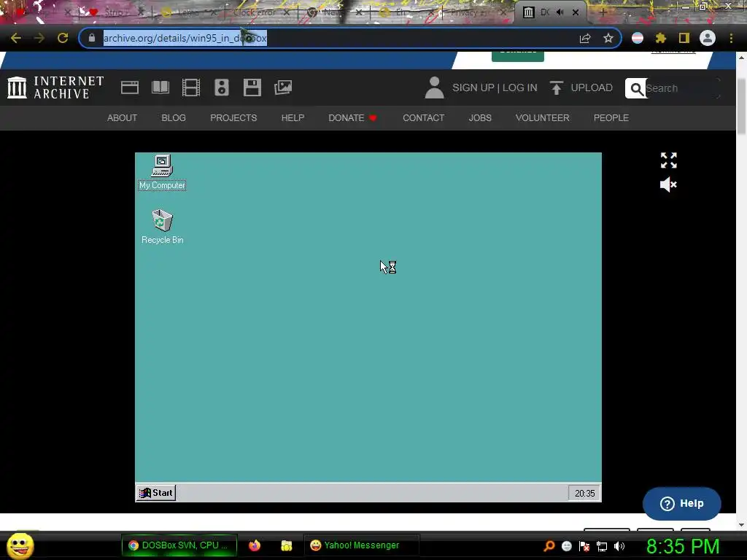Open the yellow folder taskbar icon
This screenshot has height=560, width=747.
coord(286,545)
